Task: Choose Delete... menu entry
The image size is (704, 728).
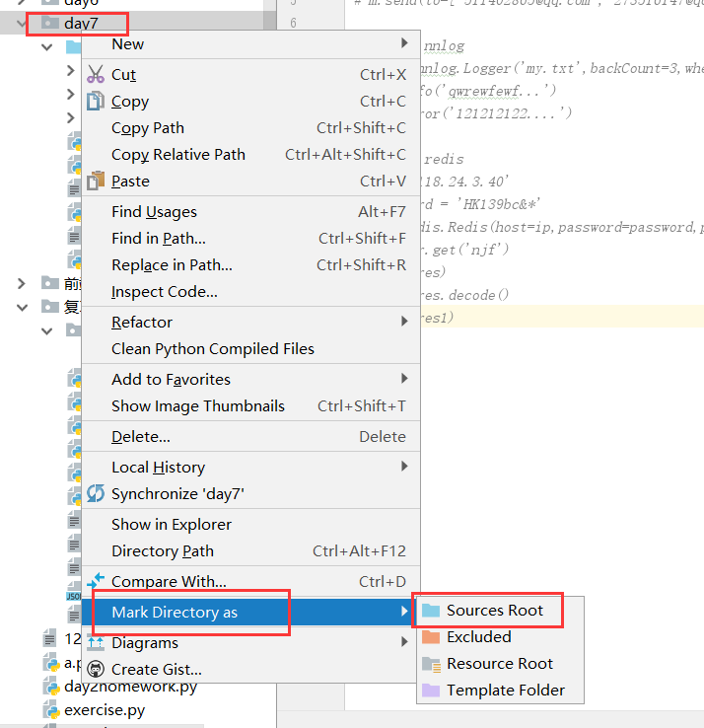Action: (250, 436)
